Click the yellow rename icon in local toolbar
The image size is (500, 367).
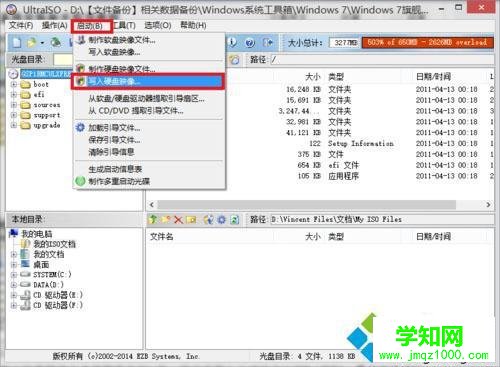[191, 219]
